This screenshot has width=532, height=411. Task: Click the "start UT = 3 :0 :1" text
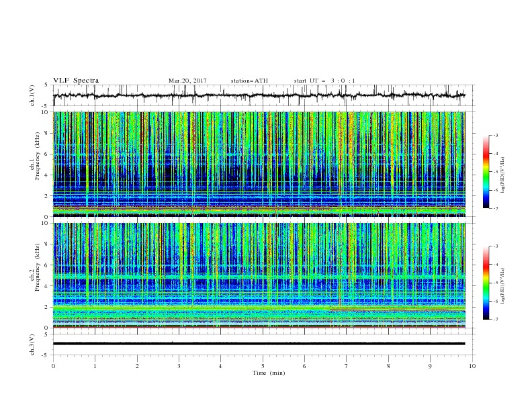(x=324, y=81)
